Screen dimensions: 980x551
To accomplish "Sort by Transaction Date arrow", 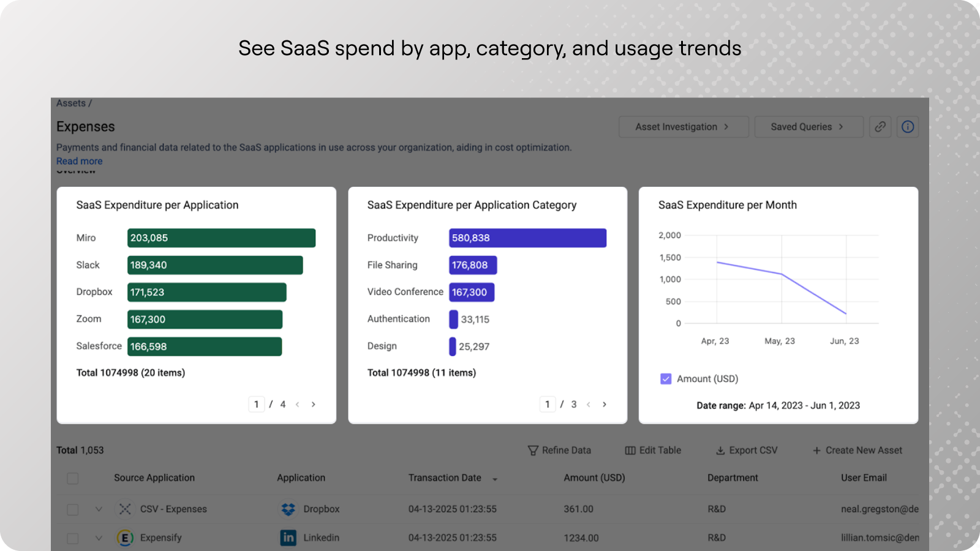I will click(495, 479).
